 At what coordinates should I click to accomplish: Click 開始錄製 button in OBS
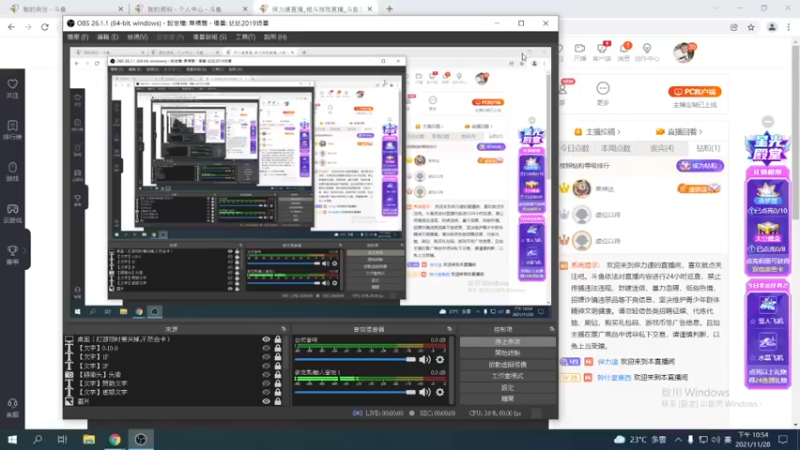point(507,353)
